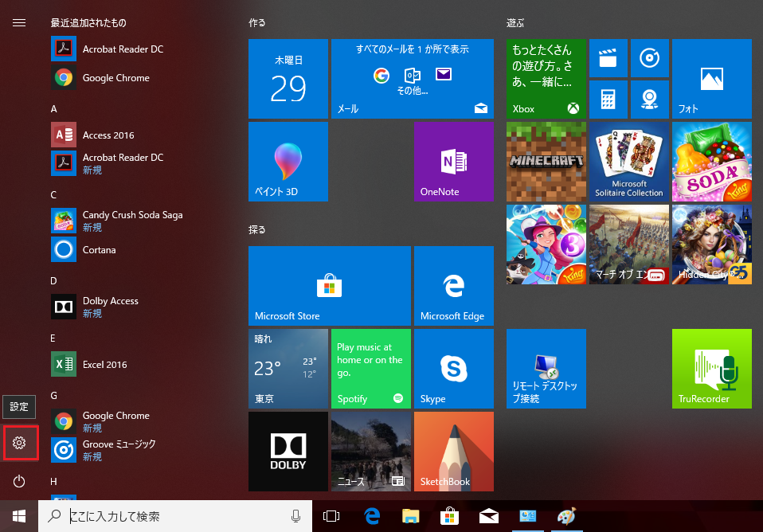Launch the Microsoft Edge tile

coord(453,286)
